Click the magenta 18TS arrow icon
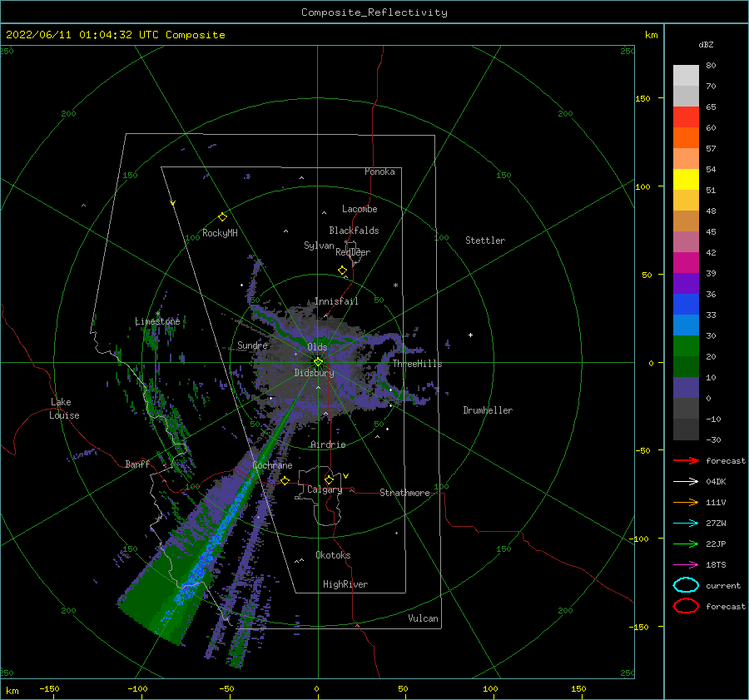The width and height of the screenshot is (749, 700). (686, 565)
